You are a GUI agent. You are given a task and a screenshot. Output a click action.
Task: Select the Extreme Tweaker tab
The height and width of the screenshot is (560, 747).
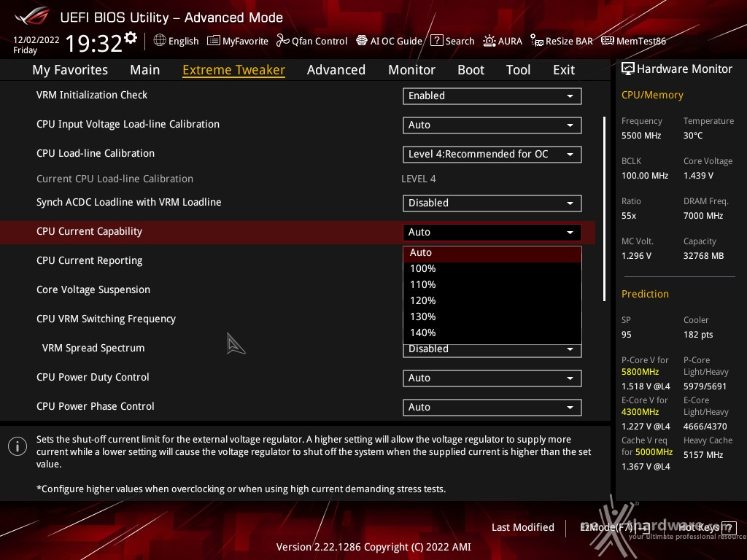tap(234, 70)
